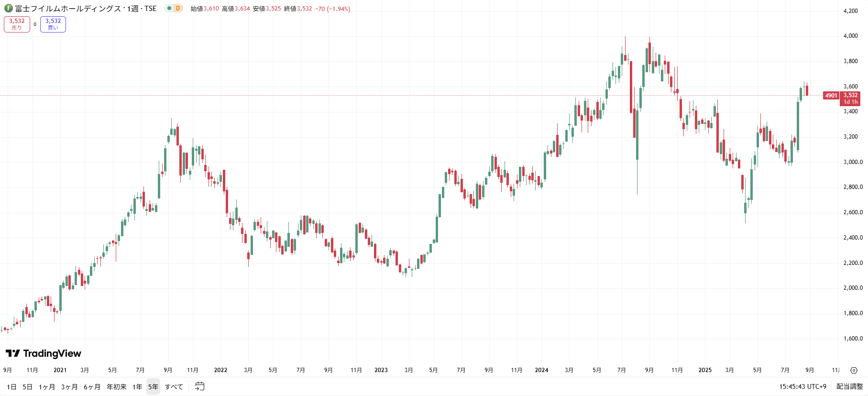Click the green market status dot
The width and height of the screenshot is (868, 396).
(x=169, y=8)
